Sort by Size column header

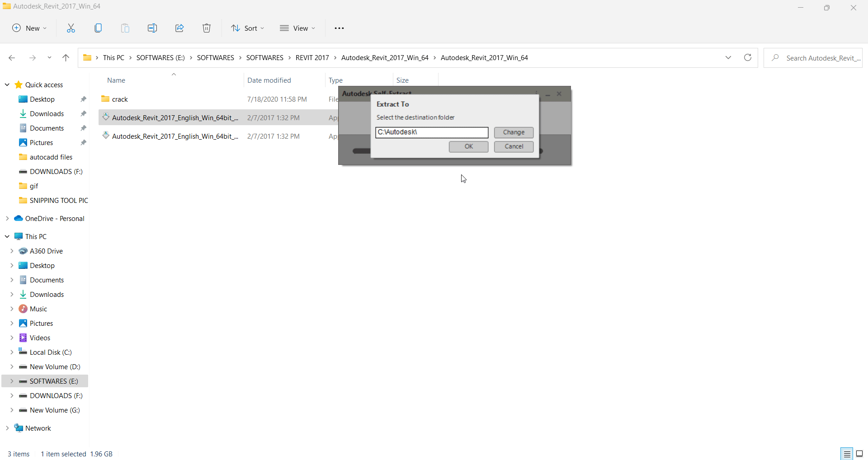pos(402,80)
